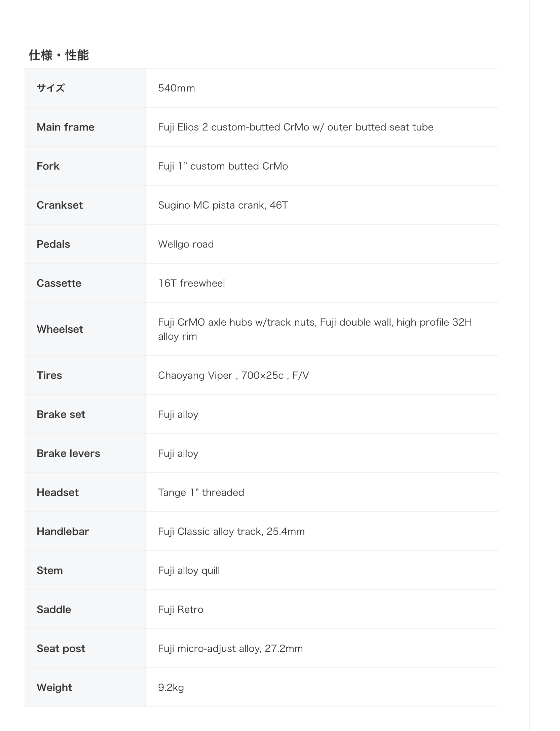Click the Wheelset description text
Viewport: 560px width, 731px height.
coord(315,329)
